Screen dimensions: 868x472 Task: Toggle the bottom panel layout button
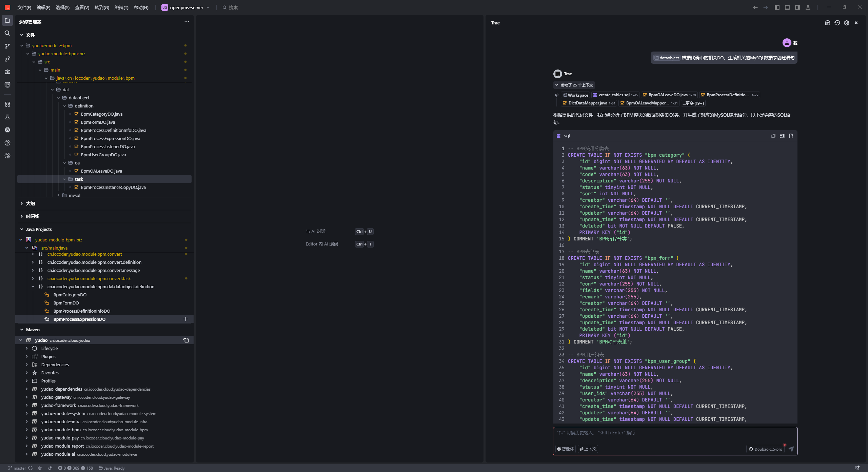coord(787,7)
